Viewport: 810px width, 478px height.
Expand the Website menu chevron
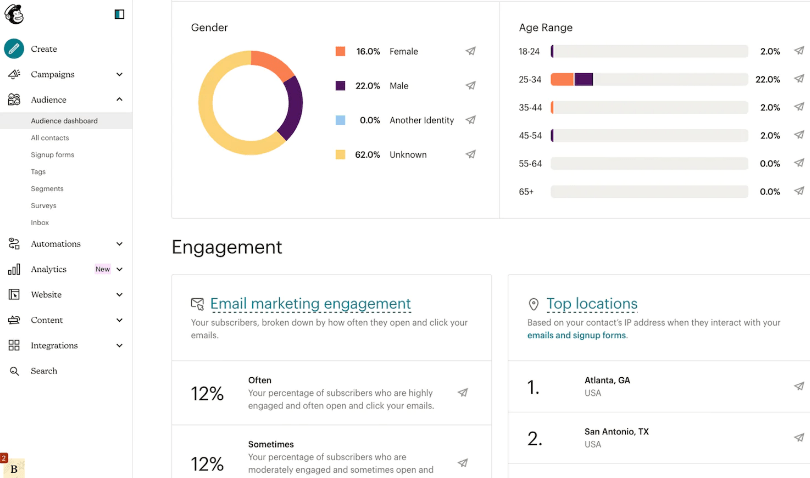(x=119, y=295)
